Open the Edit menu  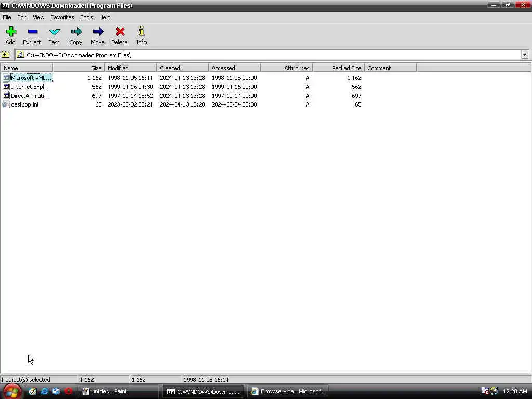pos(22,17)
